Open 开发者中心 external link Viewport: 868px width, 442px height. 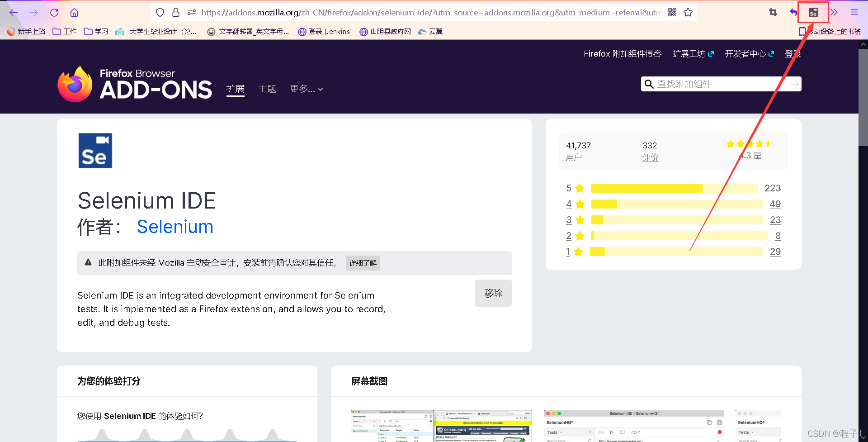(749, 54)
